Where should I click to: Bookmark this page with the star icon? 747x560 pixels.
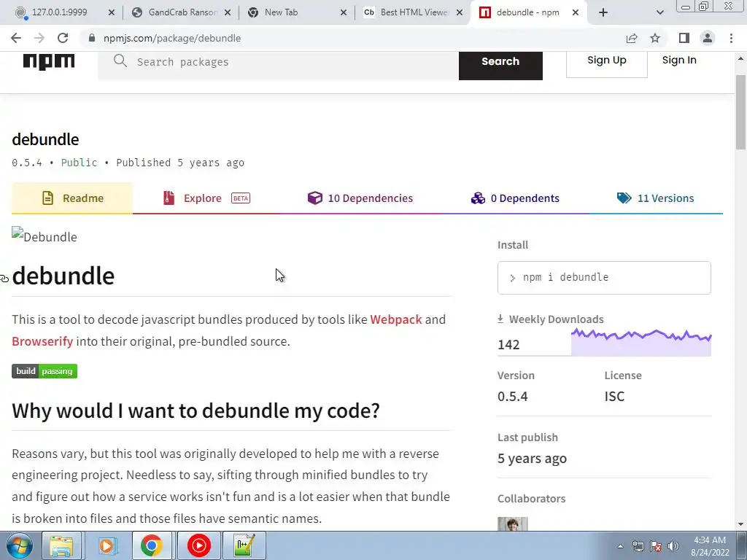[x=655, y=38]
